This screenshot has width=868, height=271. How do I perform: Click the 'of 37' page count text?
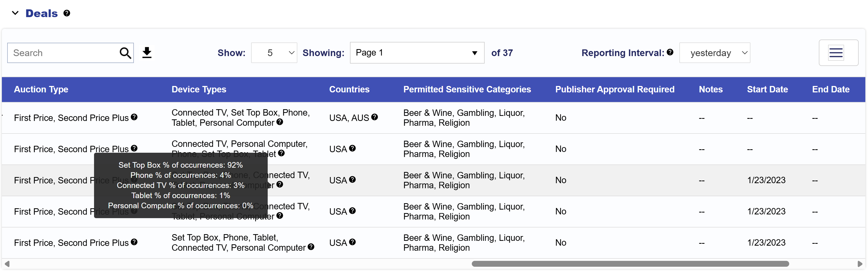(x=502, y=53)
